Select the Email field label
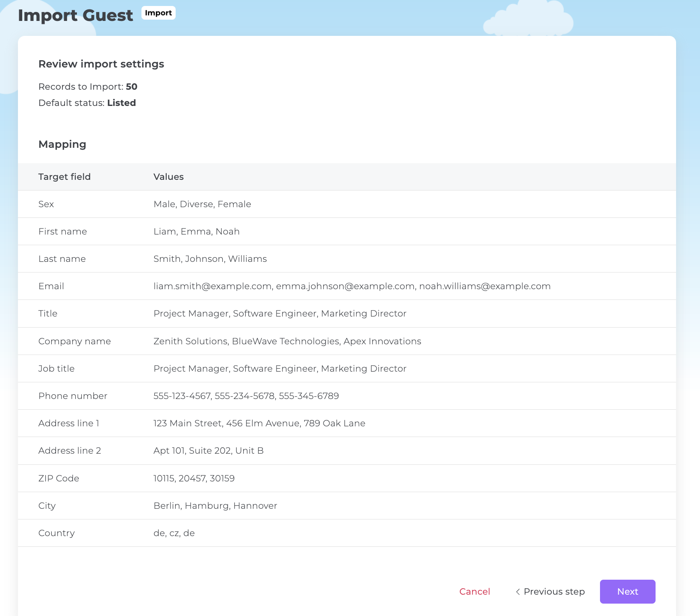 coord(51,286)
